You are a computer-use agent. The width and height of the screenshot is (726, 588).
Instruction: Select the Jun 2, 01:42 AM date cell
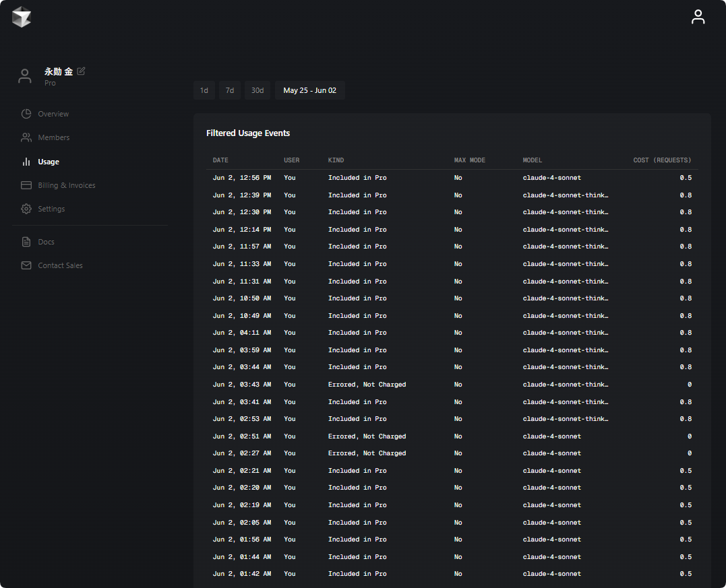pos(242,574)
